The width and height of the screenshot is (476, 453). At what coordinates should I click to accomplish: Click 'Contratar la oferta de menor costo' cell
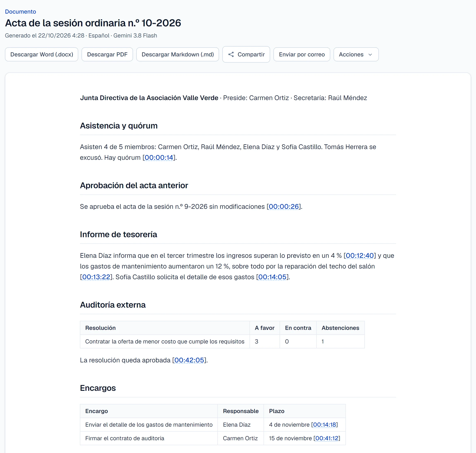click(165, 341)
